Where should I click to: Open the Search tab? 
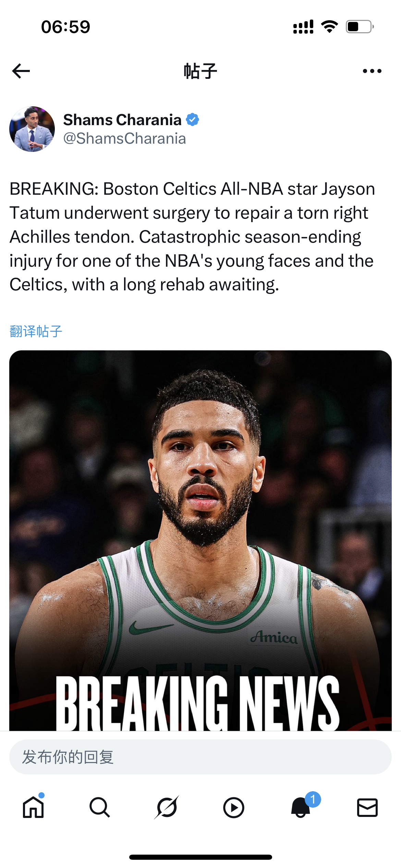click(x=100, y=807)
